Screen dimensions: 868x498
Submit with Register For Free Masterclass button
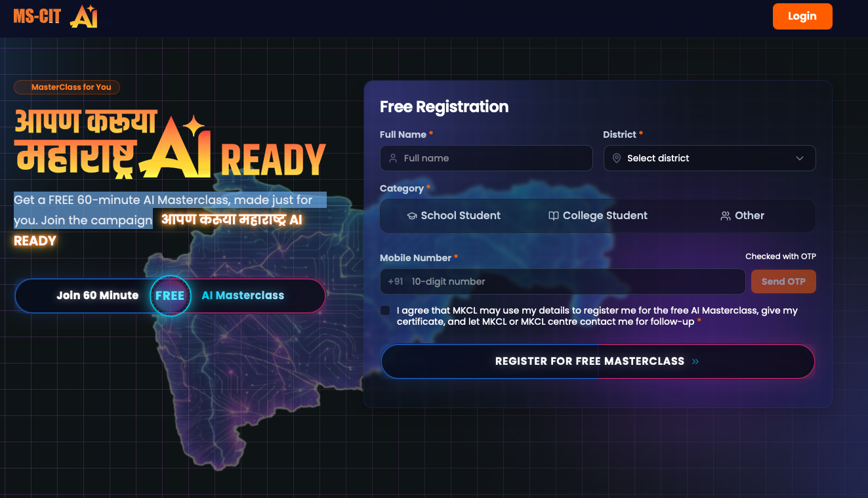598,362
